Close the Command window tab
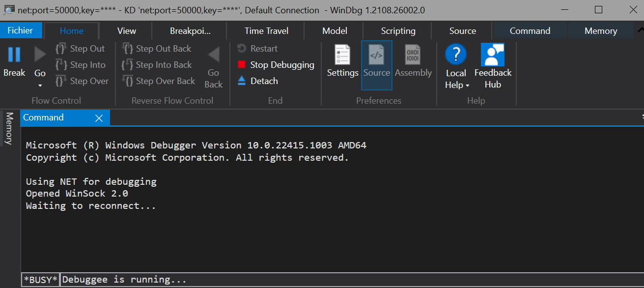 click(99, 118)
